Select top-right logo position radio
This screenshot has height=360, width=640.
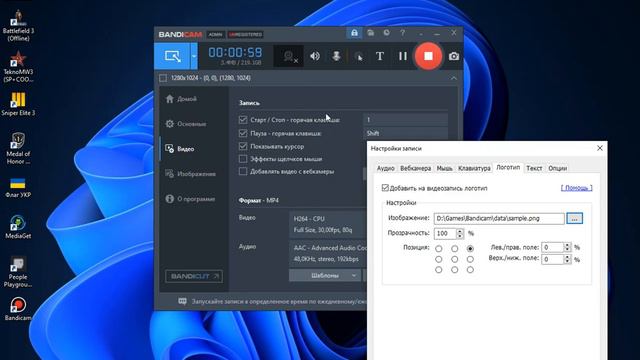(x=470, y=248)
